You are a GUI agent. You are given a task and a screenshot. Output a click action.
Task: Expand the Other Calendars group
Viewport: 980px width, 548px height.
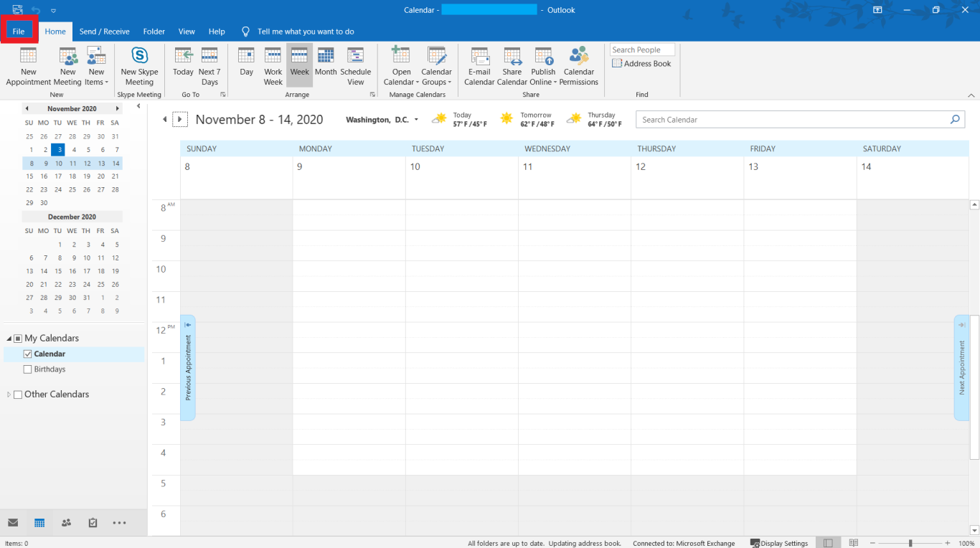tap(9, 395)
